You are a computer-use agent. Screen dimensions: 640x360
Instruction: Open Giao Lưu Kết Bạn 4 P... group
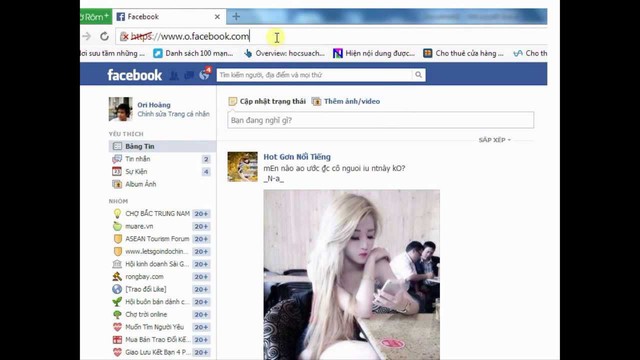coord(158,352)
